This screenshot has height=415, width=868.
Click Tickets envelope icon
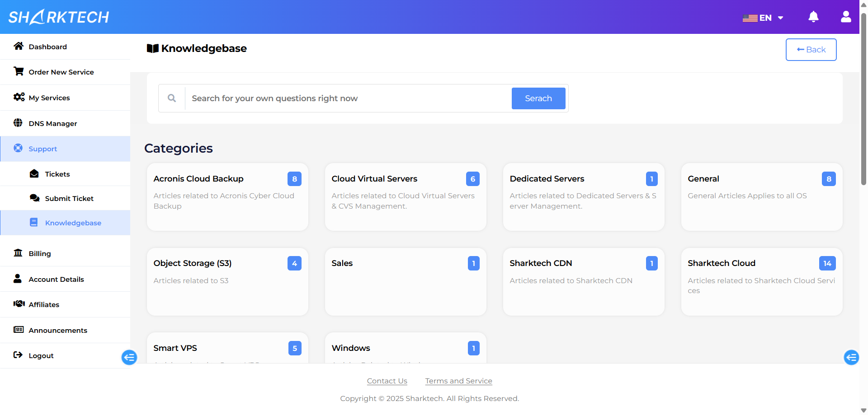(x=34, y=174)
